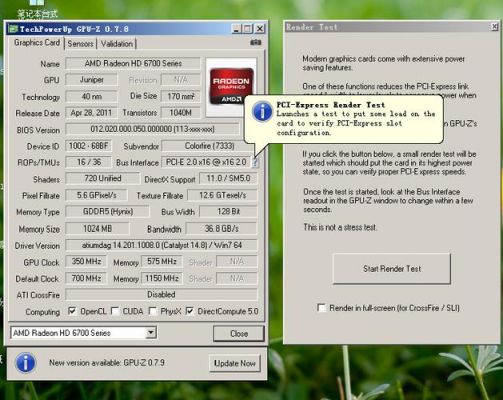The width and height of the screenshot is (503, 400).
Task: Click the Texture Fillrate value 12.6 GTexel/s
Action: [x=222, y=195]
